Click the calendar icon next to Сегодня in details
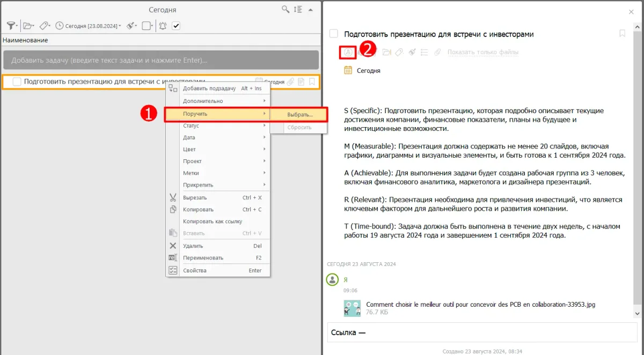The image size is (644, 355). point(348,70)
